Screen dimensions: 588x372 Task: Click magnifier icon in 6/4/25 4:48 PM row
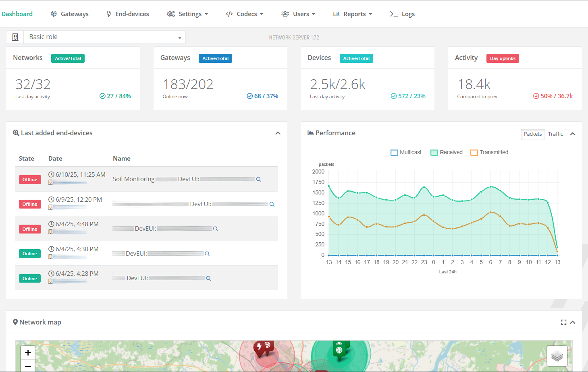[x=216, y=229]
